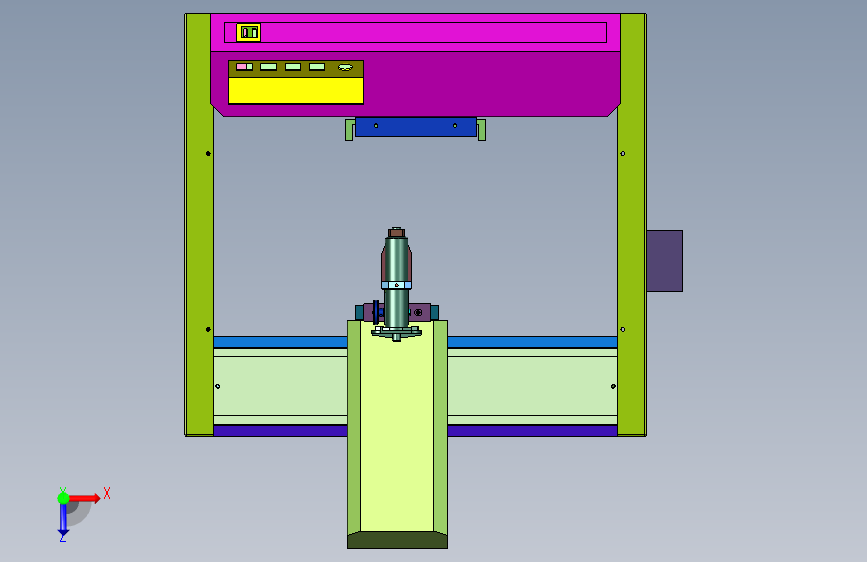
Task: Click the green Y axis origin dot
Action: [x=63, y=498]
